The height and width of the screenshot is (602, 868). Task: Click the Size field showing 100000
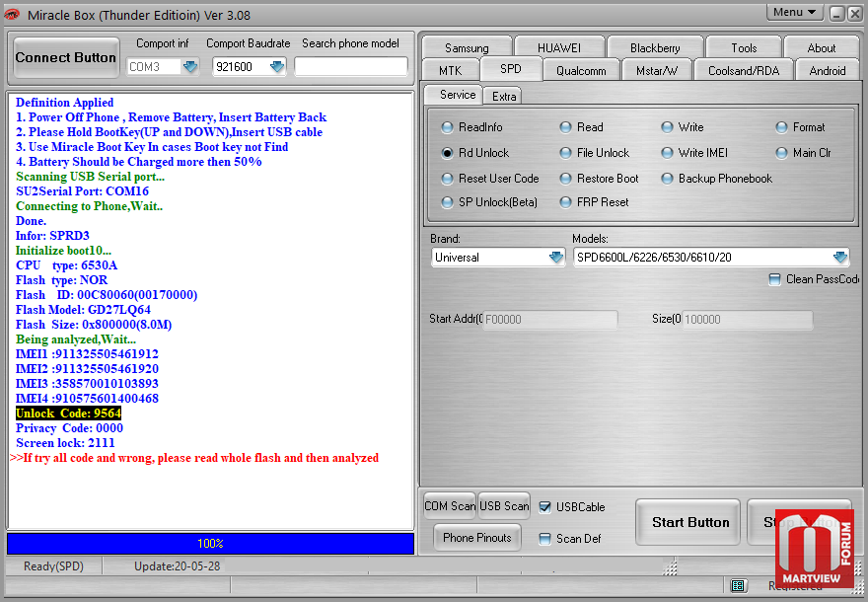point(747,320)
